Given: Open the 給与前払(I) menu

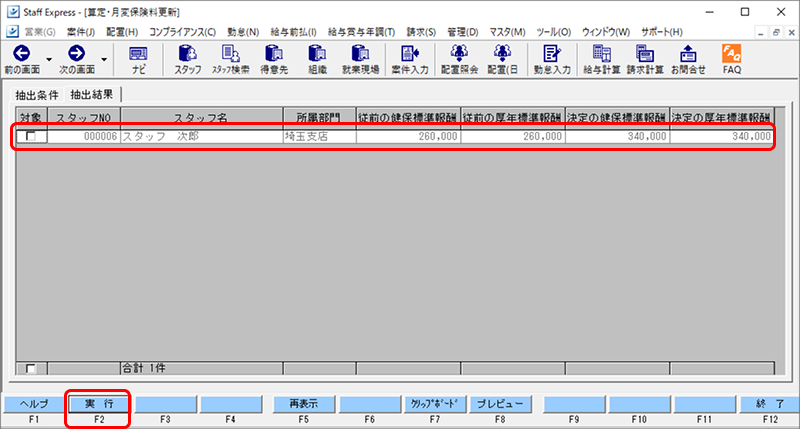Looking at the screenshot, I should tap(293, 32).
